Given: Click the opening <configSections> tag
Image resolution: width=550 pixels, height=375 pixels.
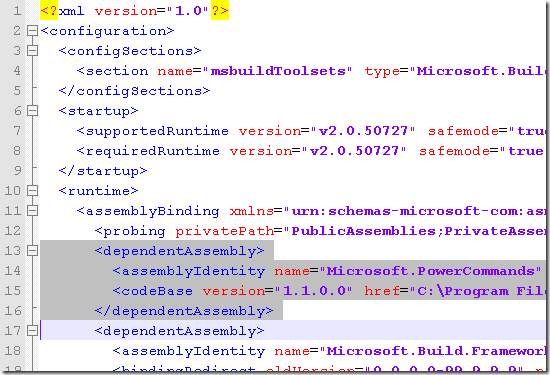Looking at the screenshot, I should coord(130,51).
